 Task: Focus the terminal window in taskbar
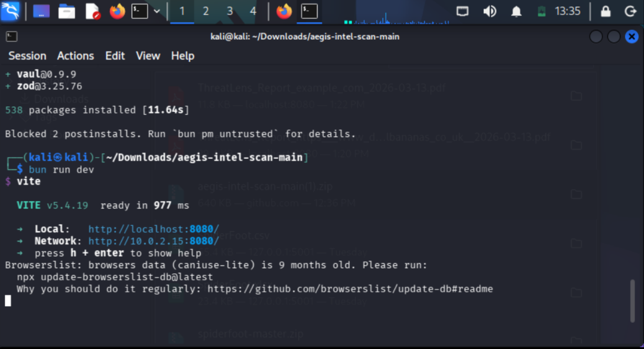coord(309,11)
